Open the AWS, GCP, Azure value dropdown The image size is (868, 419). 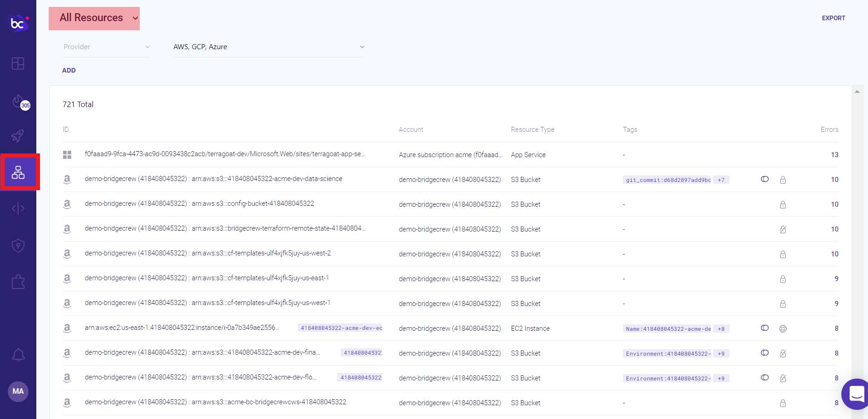269,47
